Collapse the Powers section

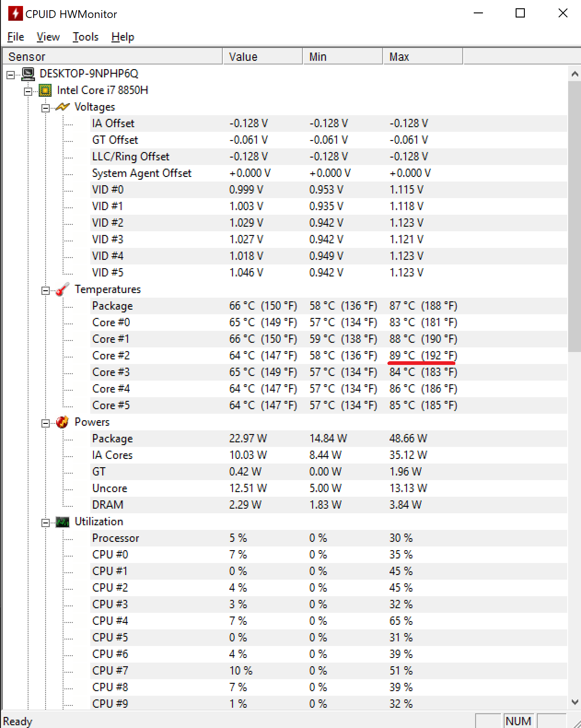[46, 423]
